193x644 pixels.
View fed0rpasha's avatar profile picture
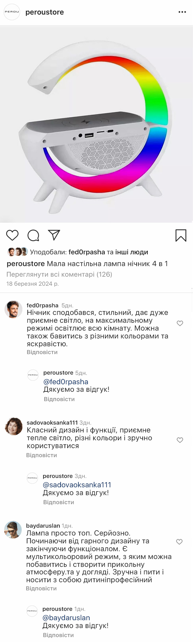(x=14, y=309)
